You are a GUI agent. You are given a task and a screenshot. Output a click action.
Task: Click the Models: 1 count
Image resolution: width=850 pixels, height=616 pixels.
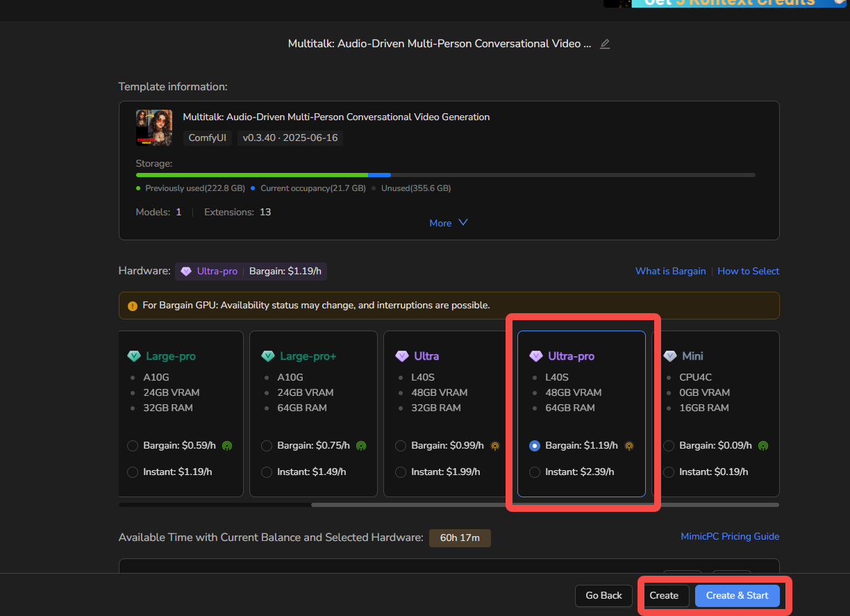click(158, 212)
